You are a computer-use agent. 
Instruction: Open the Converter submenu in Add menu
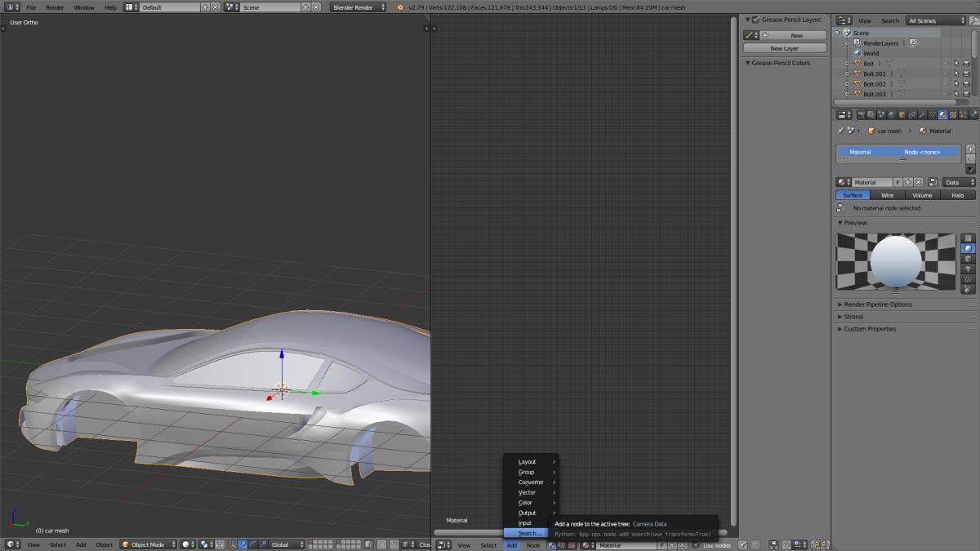pyautogui.click(x=531, y=482)
